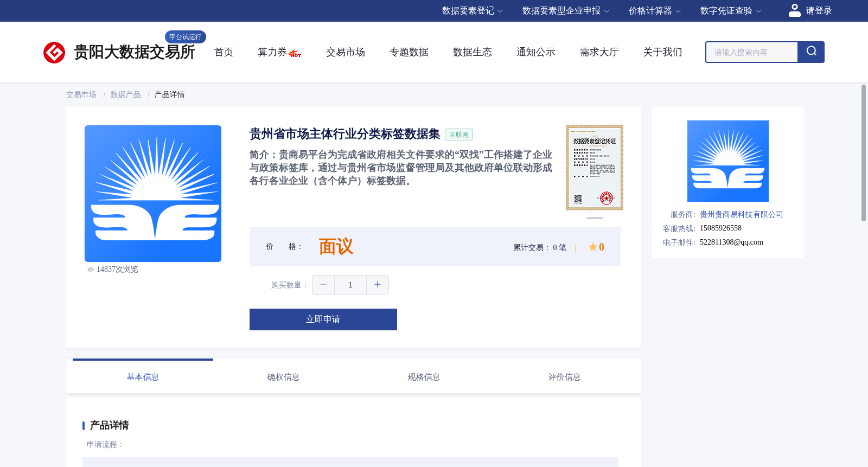
Task: Click the 产品详情 breadcrumb text
Action: tap(170, 95)
